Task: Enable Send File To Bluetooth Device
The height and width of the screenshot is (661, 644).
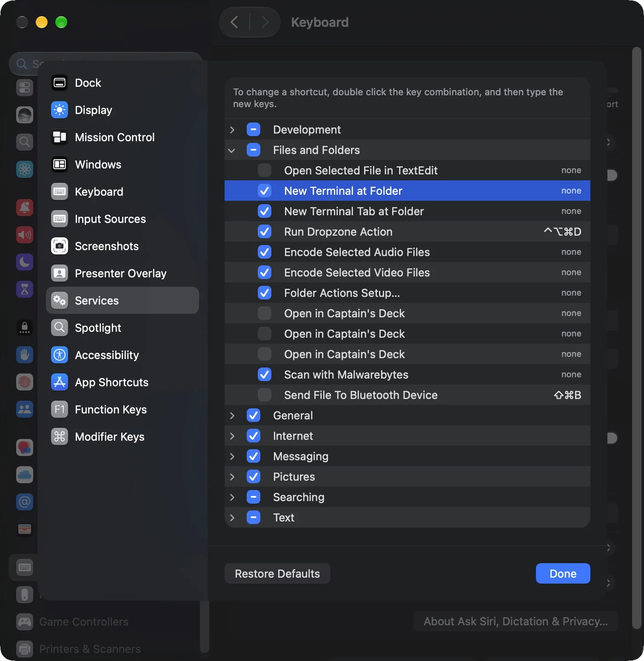Action: 265,395
